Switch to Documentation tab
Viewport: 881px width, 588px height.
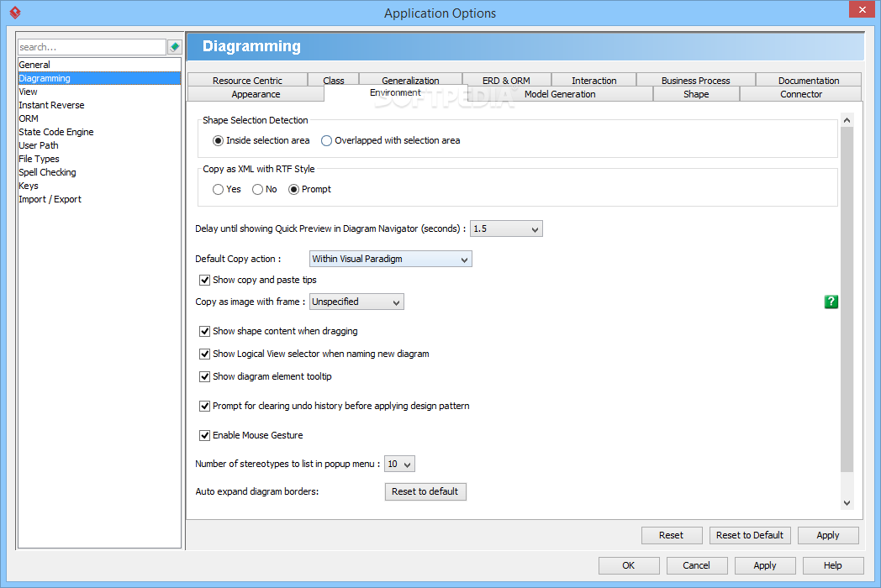[x=809, y=80]
